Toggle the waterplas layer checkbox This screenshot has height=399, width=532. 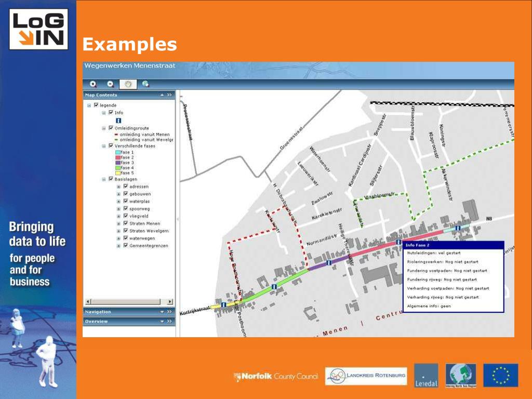(x=126, y=201)
